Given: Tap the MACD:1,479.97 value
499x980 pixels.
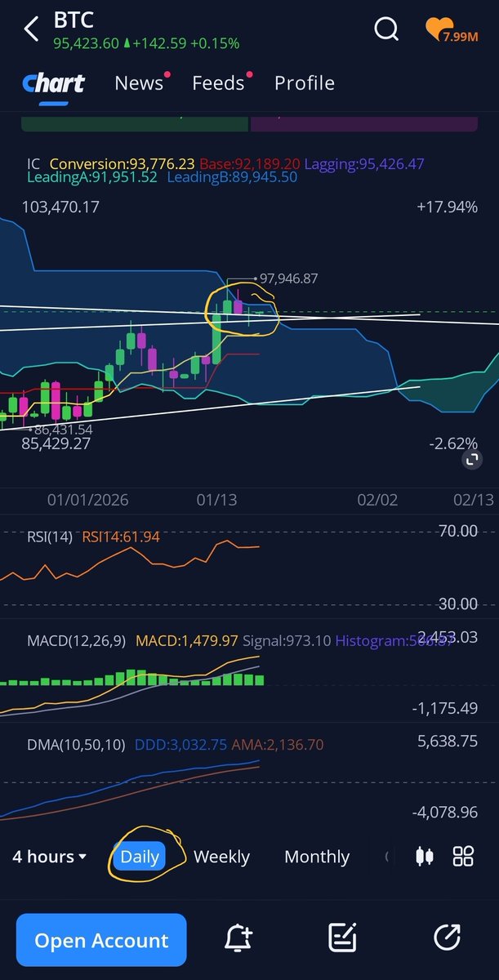Looking at the screenshot, I should [x=187, y=641].
